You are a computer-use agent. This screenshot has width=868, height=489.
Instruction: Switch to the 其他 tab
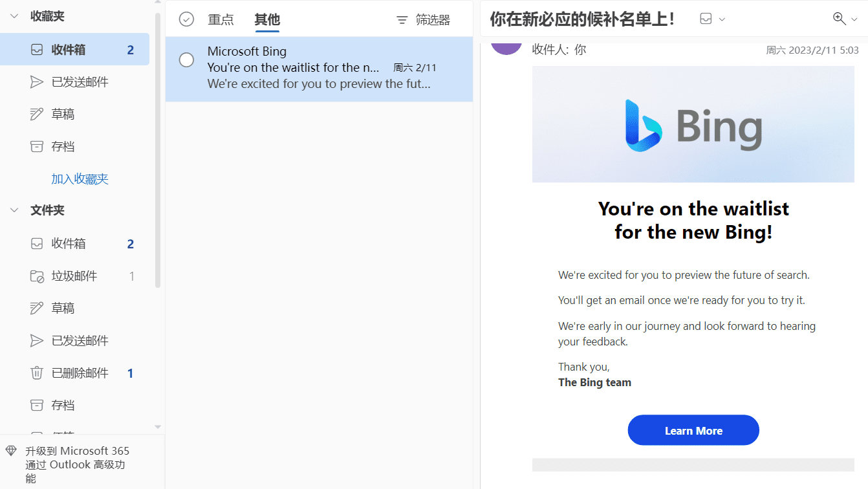pos(267,20)
